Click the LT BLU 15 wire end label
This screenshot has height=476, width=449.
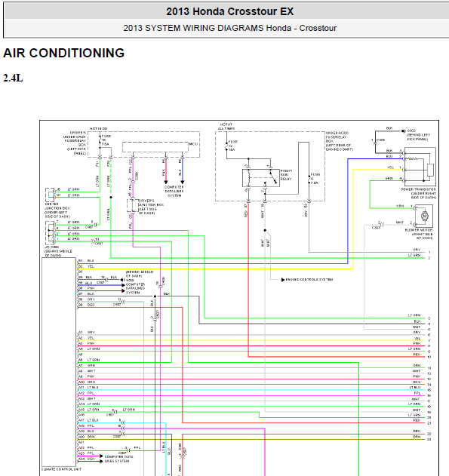[420, 388]
